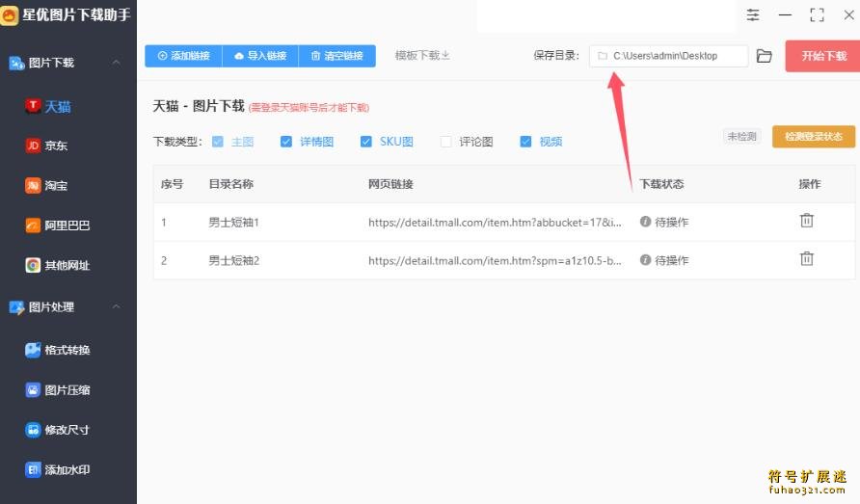Toggle the 详情图 checkbox
860x504 pixels.
(x=286, y=142)
